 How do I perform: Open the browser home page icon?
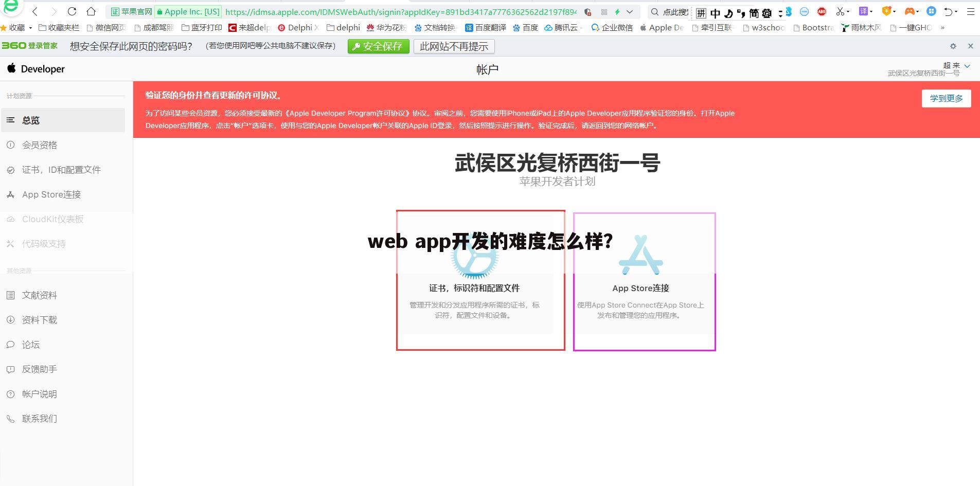pyautogui.click(x=91, y=11)
